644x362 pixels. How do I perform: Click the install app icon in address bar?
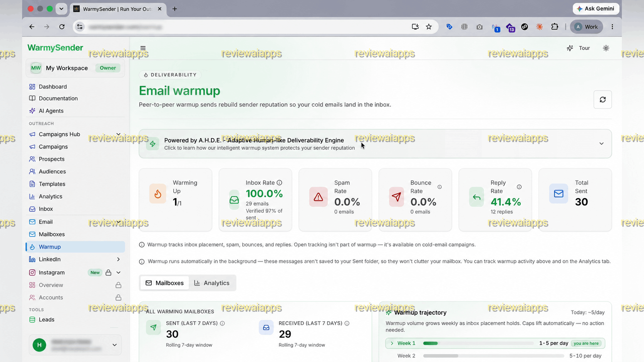[x=415, y=27]
